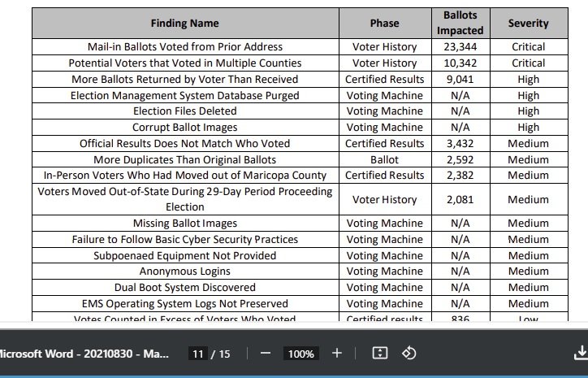Click the 23,344 ballots impacted cell
The height and width of the screenshot is (378, 588).
click(x=460, y=47)
